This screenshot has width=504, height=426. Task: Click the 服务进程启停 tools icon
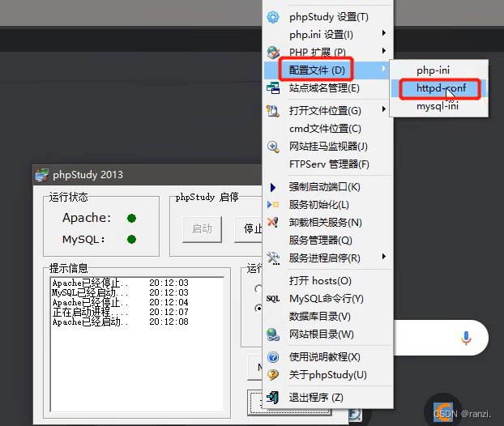273,258
